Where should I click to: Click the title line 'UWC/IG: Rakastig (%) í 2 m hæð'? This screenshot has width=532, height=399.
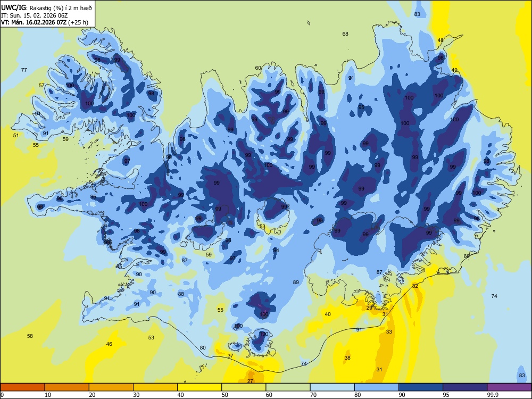click(46, 7)
